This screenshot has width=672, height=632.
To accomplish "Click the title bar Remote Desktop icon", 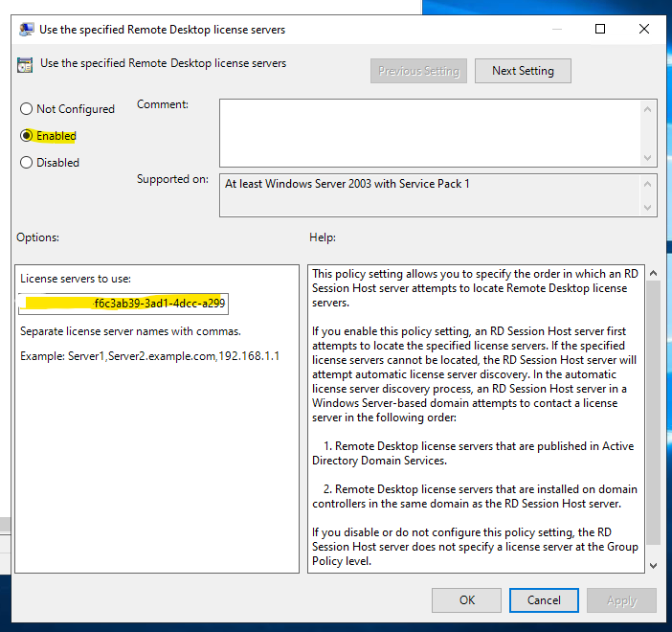I will [x=27, y=29].
